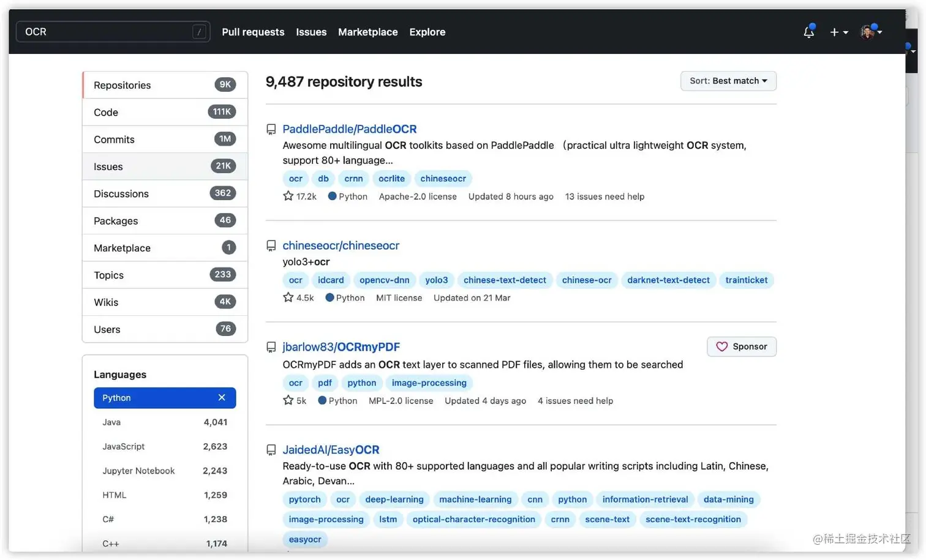
Task: Select Repositories in the results sidebar
Action: [x=165, y=85]
